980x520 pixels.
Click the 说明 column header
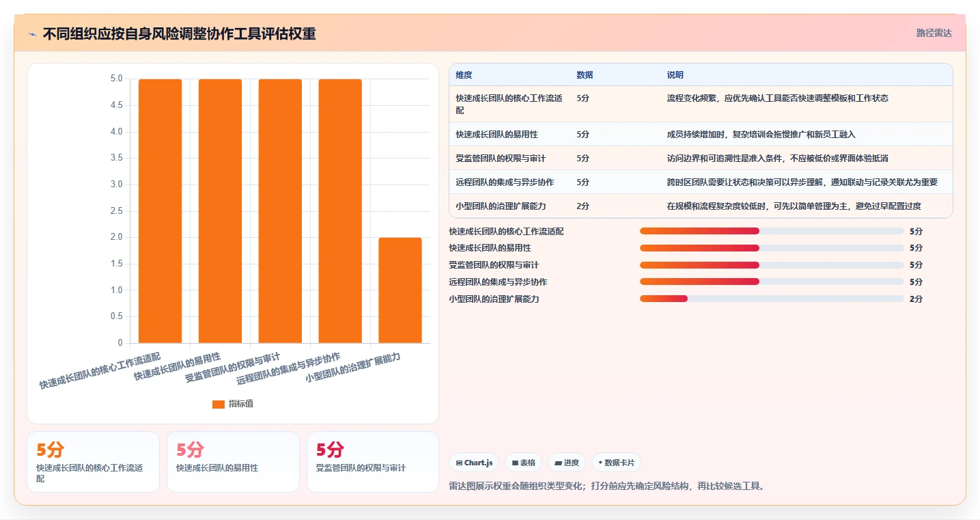pos(675,75)
